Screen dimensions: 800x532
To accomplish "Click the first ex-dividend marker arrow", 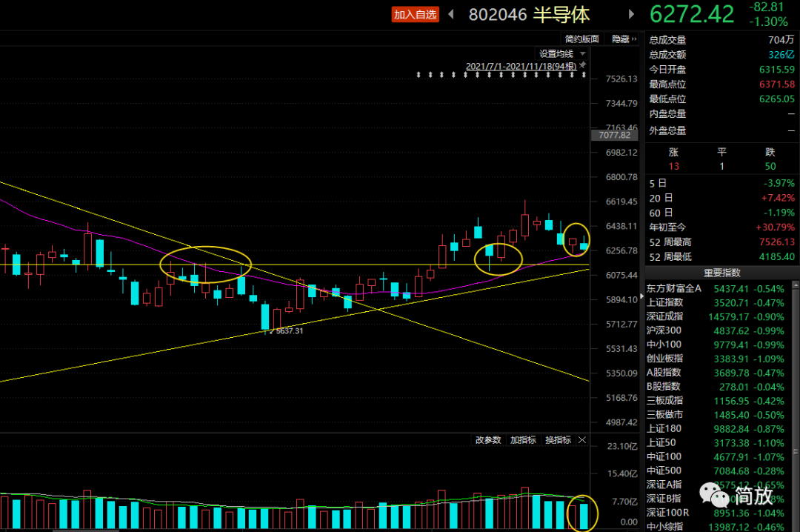I will tap(419, 75).
